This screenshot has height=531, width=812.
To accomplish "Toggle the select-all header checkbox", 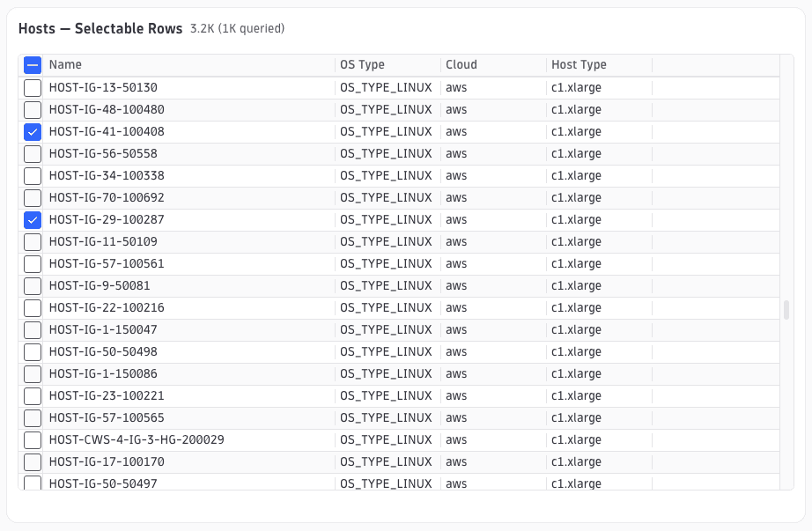I will [33, 65].
